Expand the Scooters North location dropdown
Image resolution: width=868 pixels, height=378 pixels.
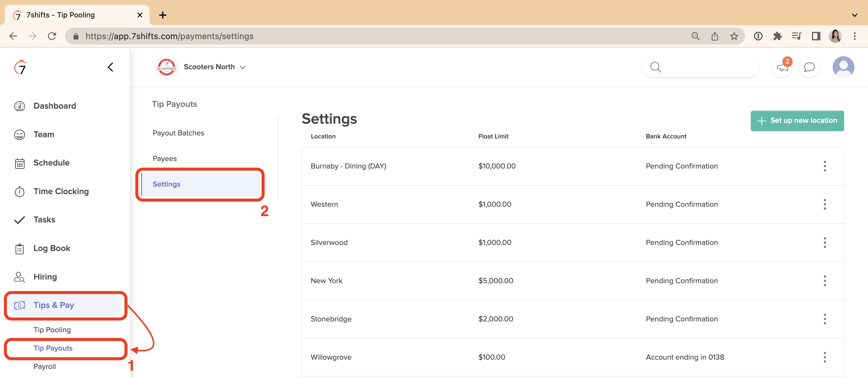tap(214, 67)
